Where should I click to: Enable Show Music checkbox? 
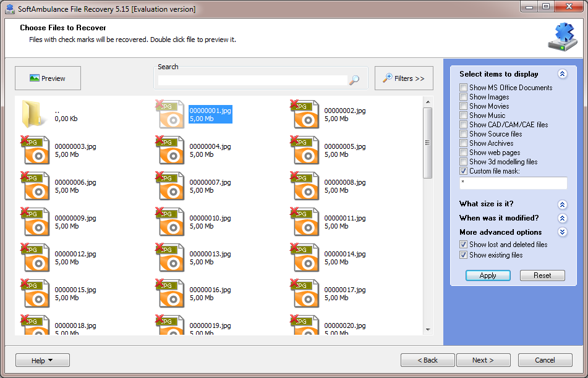click(x=464, y=115)
